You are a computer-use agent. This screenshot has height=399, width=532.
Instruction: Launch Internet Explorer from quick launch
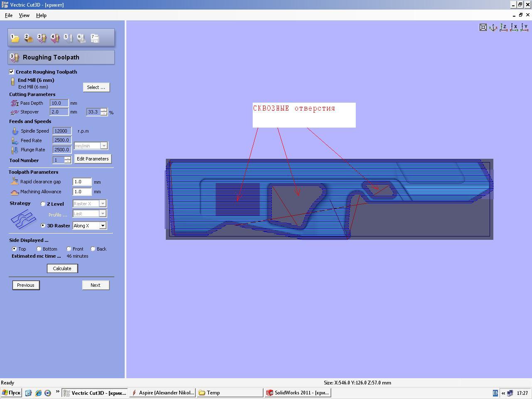38,393
